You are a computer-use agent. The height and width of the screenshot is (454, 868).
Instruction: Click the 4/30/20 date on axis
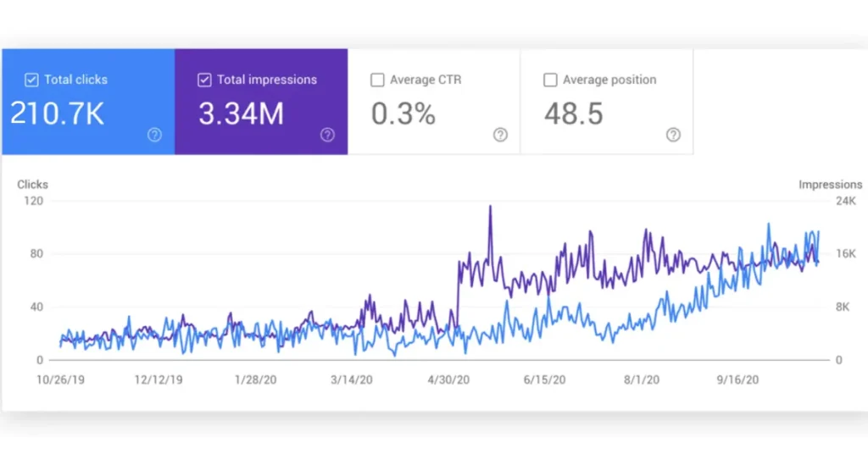[x=447, y=379]
